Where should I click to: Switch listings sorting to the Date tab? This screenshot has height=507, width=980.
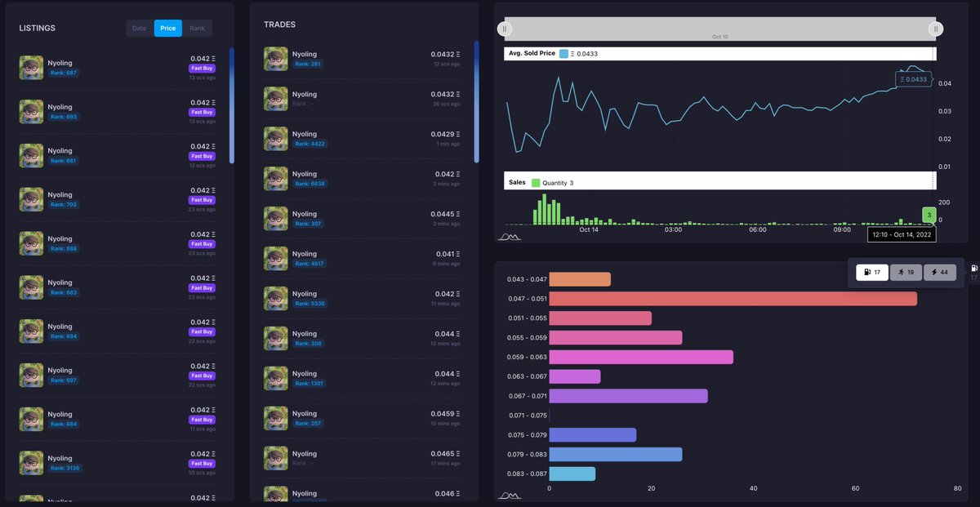[x=139, y=28]
